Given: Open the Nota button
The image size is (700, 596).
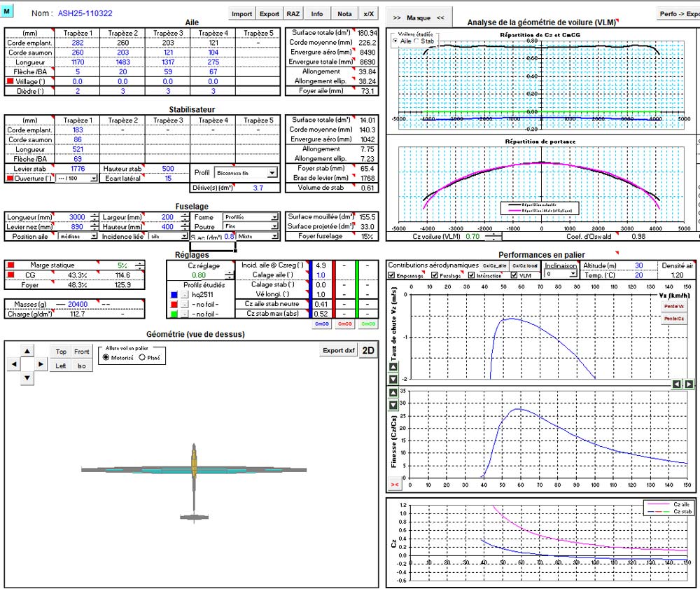Looking at the screenshot, I should click(344, 14).
